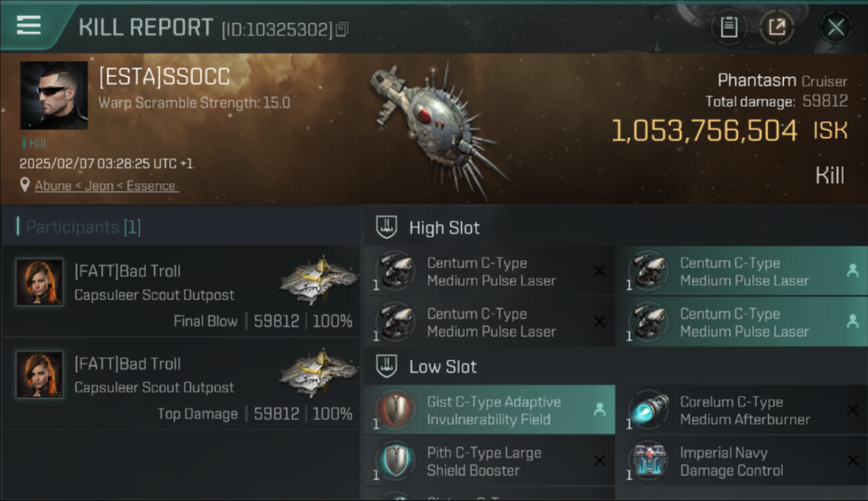Open the clipboard notes icon in header

click(x=728, y=27)
